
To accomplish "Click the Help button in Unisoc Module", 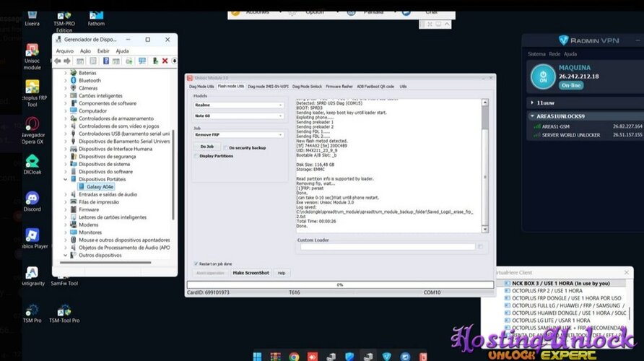I will [282, 273].
